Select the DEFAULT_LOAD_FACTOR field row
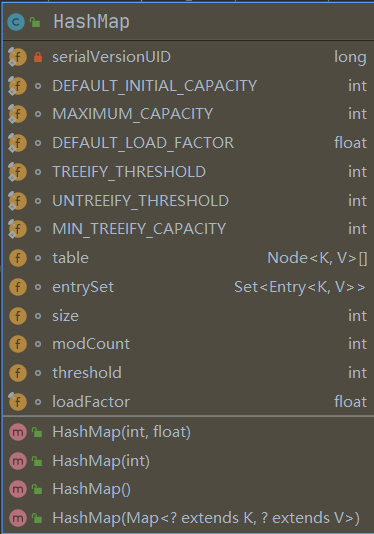Image resolution: width=374 pixels, height=534 pixels. click(188, 143)
